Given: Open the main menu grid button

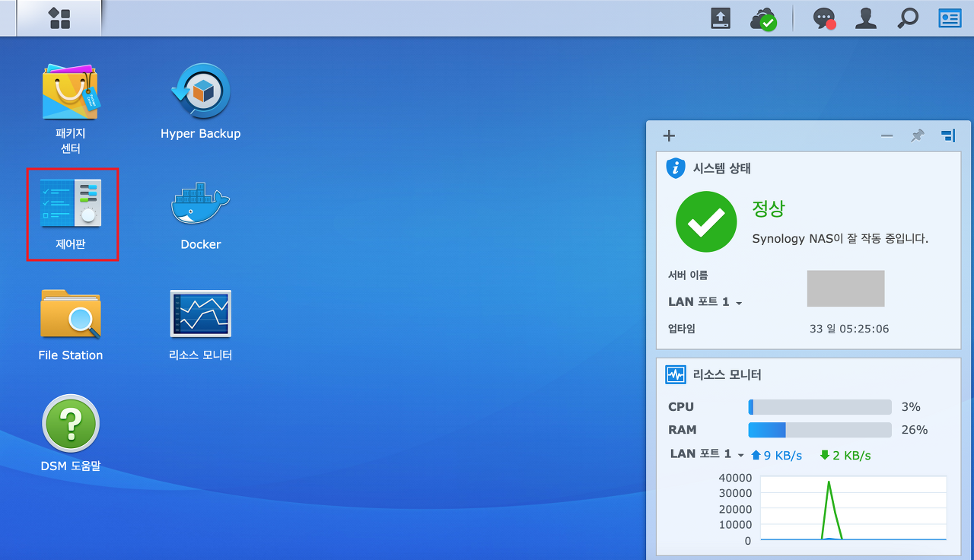Looking at the screenshot, I should tap(59, 18).
